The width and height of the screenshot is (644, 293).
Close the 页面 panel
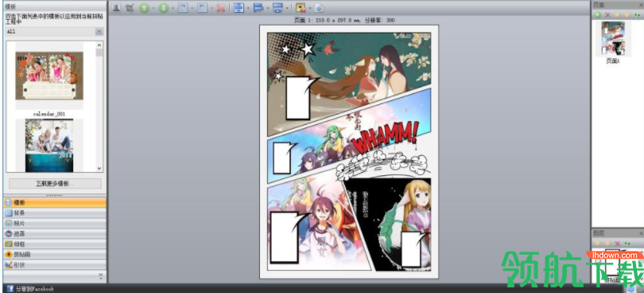(x=641, y=5)
